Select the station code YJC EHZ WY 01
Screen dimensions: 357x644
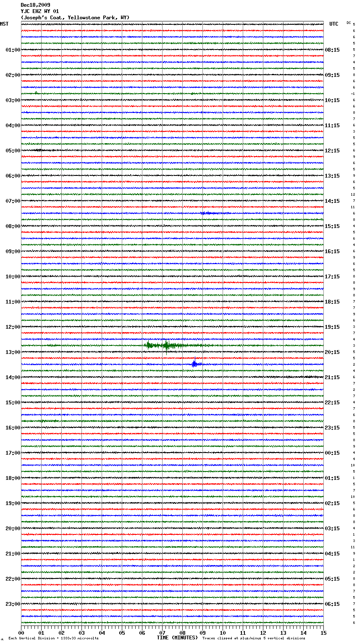pos(40,11)
